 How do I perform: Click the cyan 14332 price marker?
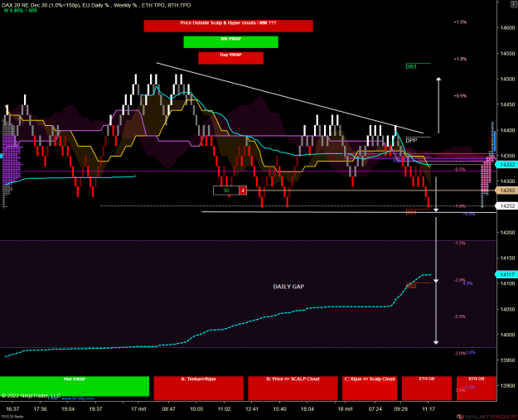[506, 164]
